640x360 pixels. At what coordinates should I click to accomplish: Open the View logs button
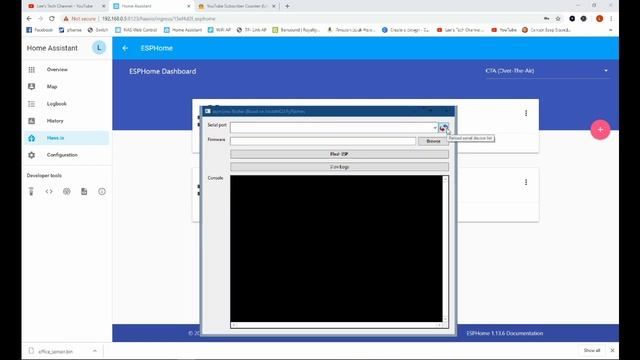coord(339,167)
